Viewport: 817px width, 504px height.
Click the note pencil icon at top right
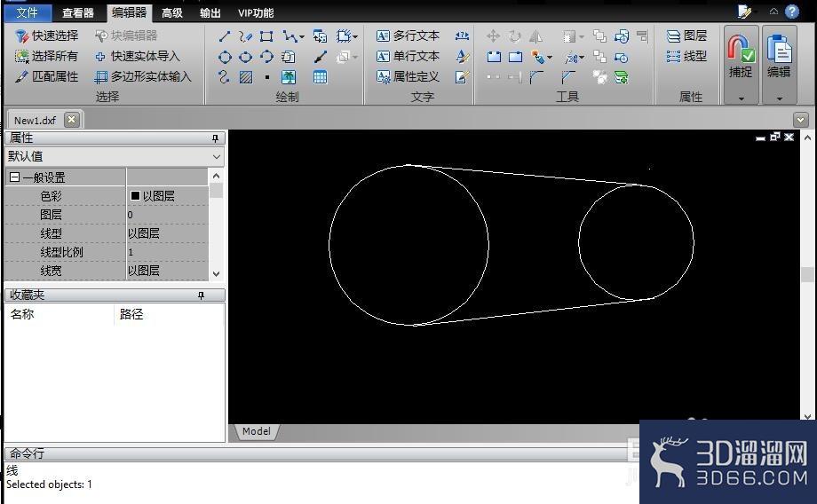pyautogui.click(x=744, y=12)
